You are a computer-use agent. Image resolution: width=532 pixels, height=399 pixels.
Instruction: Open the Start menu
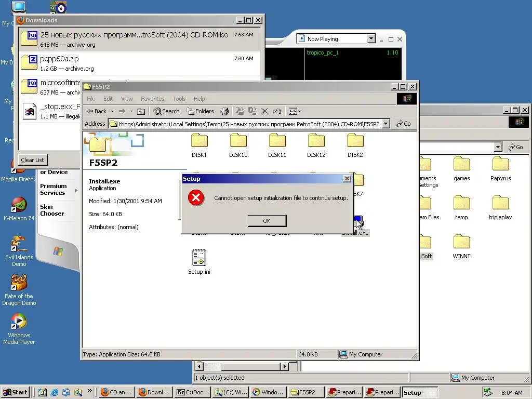15,393
